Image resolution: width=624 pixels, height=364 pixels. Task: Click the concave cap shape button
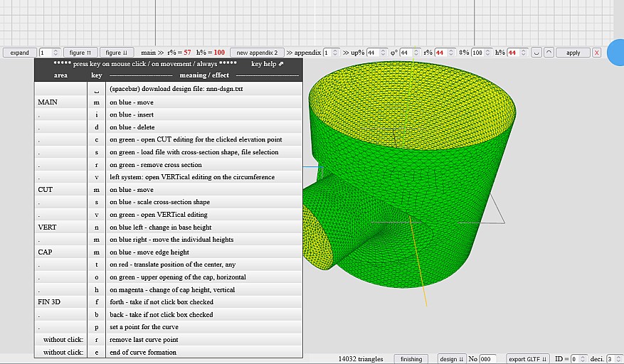pos(536,53)
